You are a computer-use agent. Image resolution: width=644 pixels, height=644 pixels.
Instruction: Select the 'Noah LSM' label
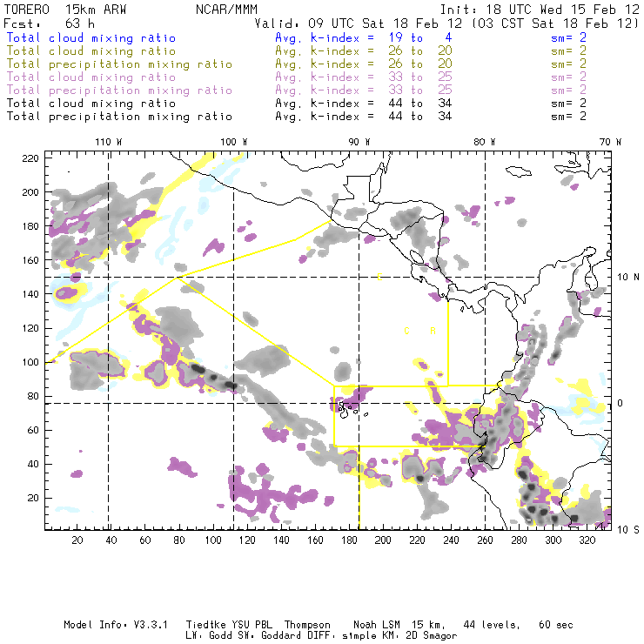pyautogui.click(x=377, y=625)
